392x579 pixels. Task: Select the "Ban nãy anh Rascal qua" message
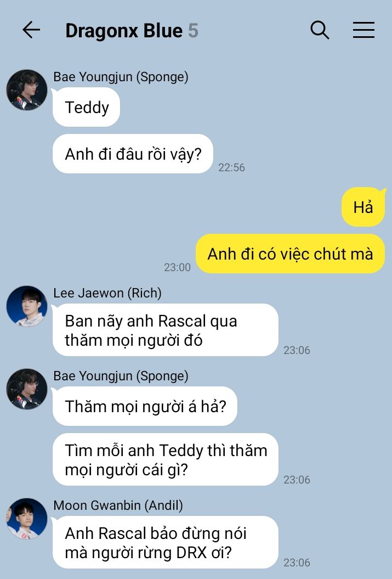tap(165, 330)
